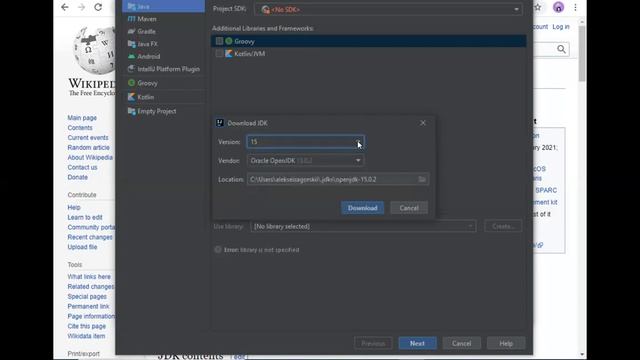The width and height of the screenshot is (640, 360).
Task: Open Upload file link
Action: pyautogui.click(x=82, y=247)
